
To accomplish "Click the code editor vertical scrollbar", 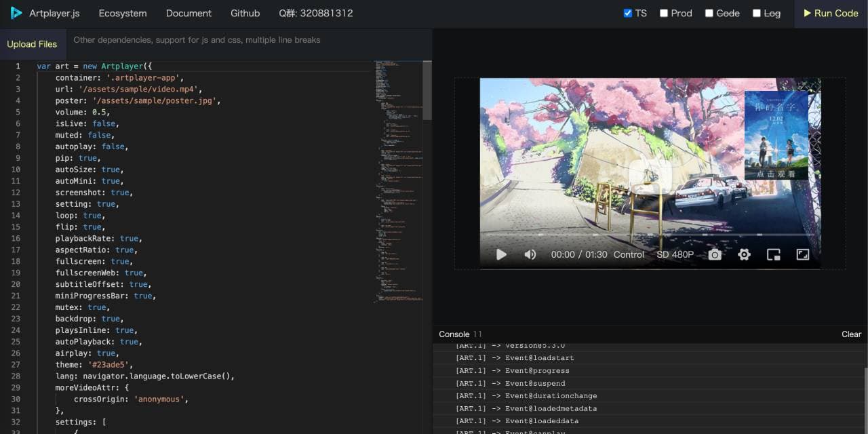I will click(x=427, y=90).
